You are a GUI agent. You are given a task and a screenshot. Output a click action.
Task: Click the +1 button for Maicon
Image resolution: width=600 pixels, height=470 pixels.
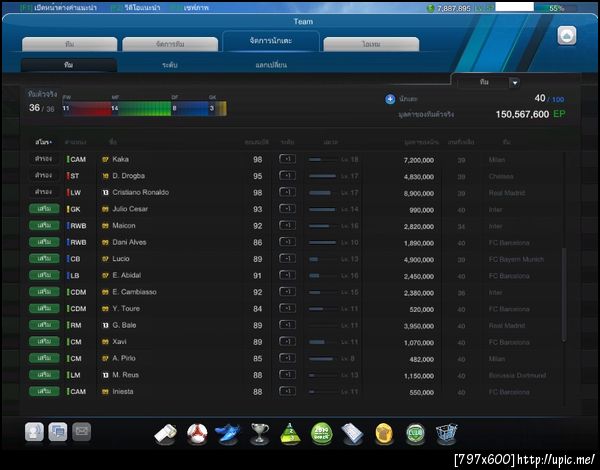[x=287, y=225]
